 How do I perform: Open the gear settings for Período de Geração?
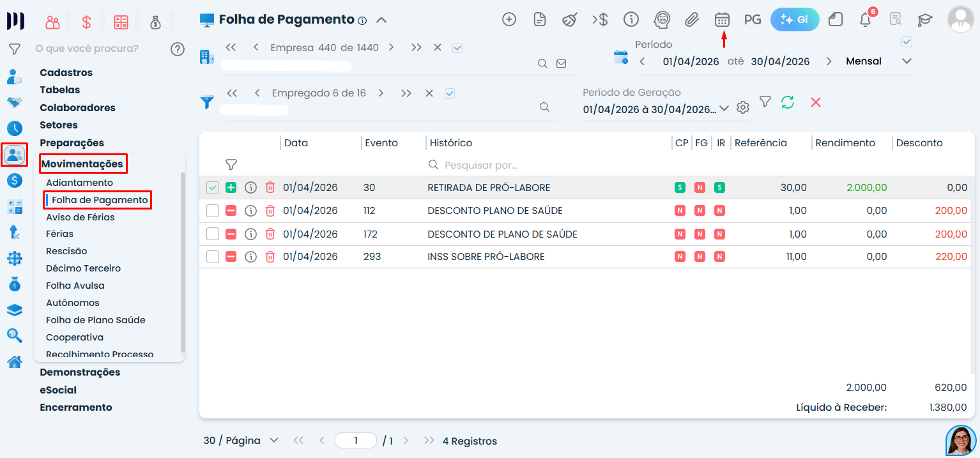coord(742,107)
